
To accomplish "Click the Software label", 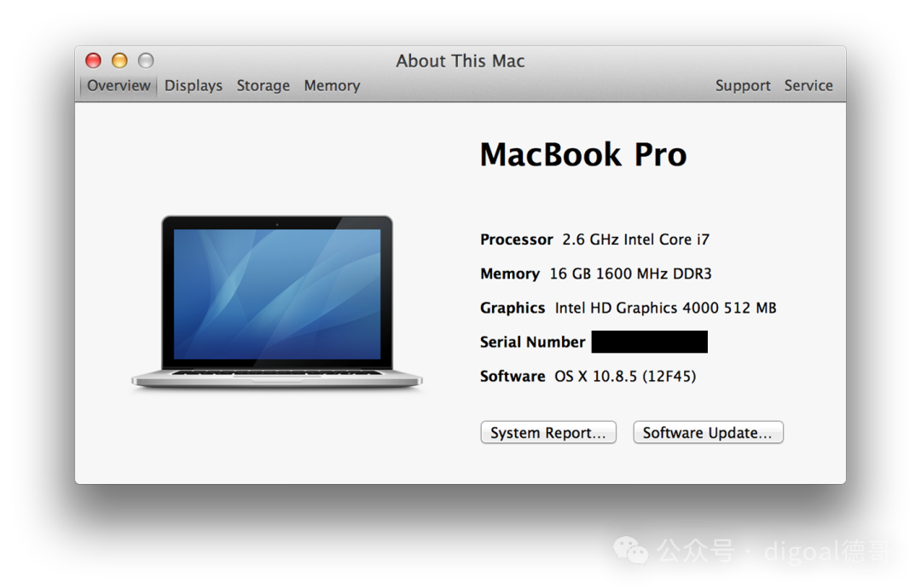I will pos(513,376).
